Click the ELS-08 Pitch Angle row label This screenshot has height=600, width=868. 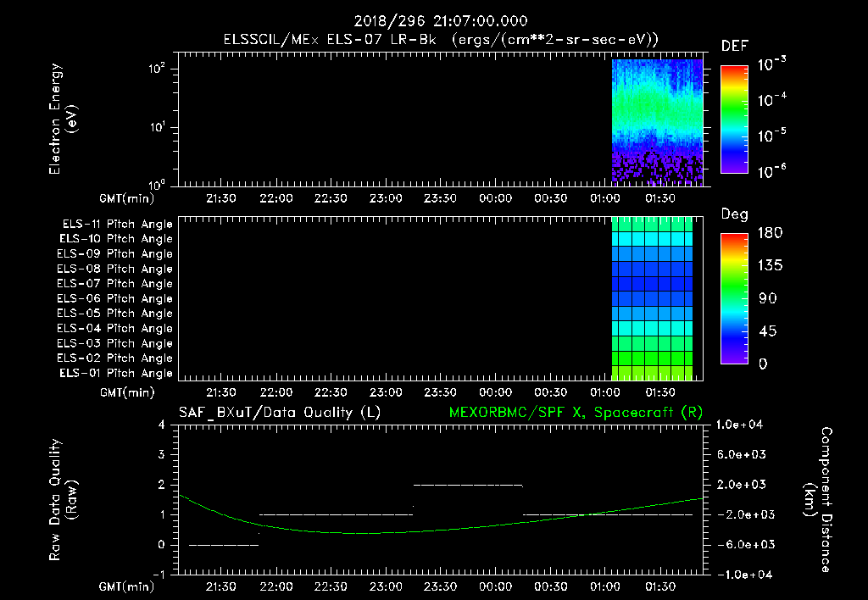114,269
